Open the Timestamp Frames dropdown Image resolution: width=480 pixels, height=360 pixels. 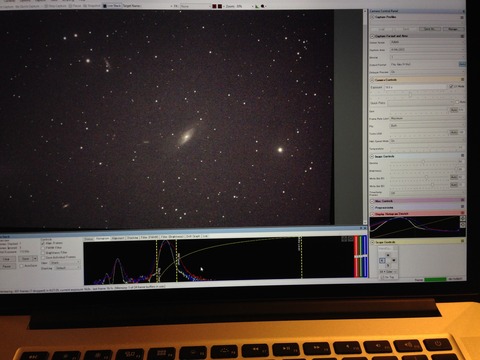427,193
